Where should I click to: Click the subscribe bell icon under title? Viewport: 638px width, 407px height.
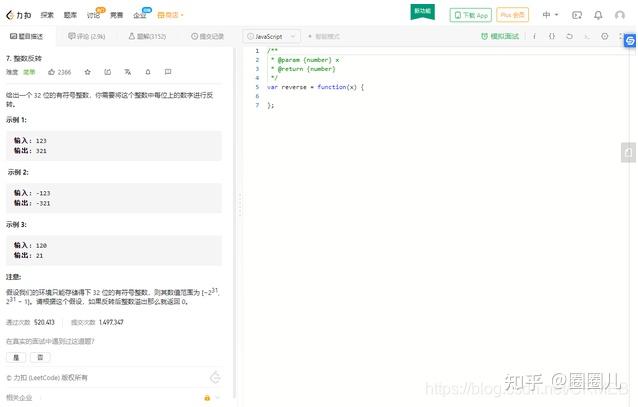click(148, 72)
